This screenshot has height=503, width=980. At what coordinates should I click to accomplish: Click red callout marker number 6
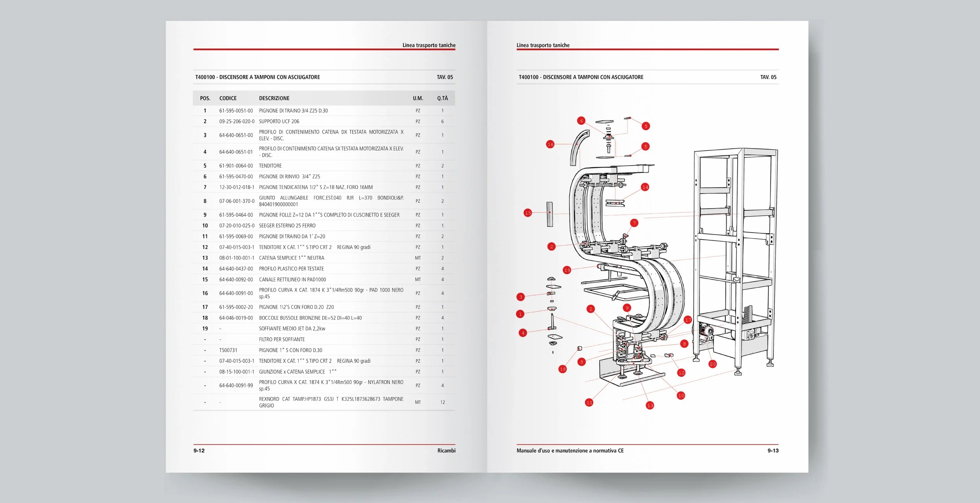click(x=581, y=121)
